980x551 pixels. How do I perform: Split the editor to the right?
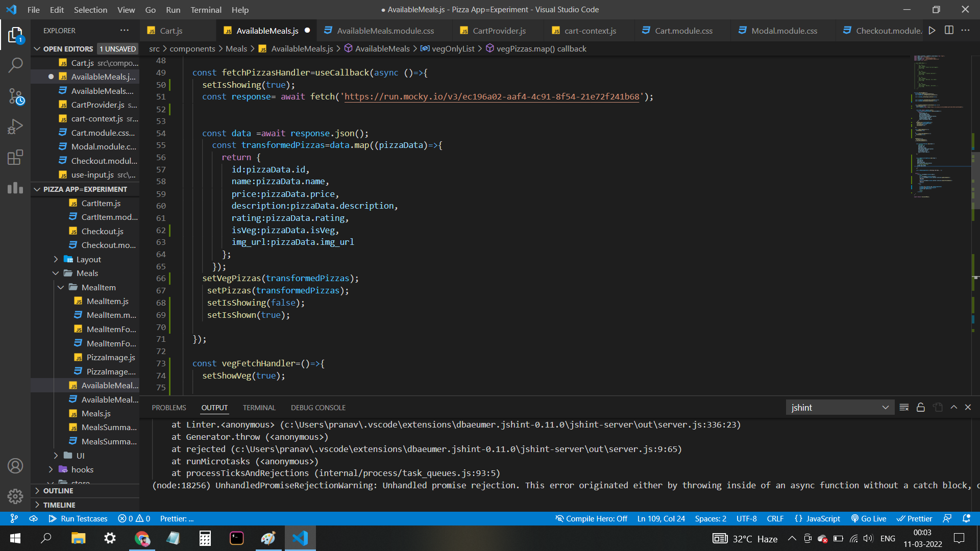pos(949,31)
